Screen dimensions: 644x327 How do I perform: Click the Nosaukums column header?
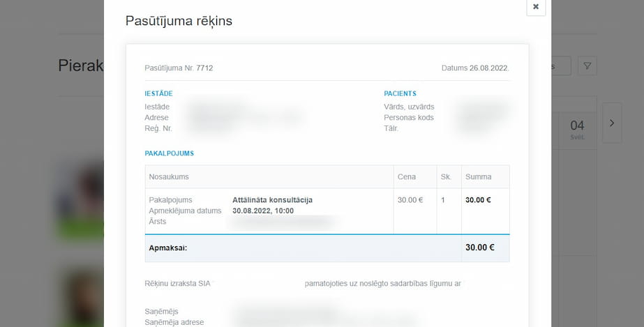coord(169,177)
